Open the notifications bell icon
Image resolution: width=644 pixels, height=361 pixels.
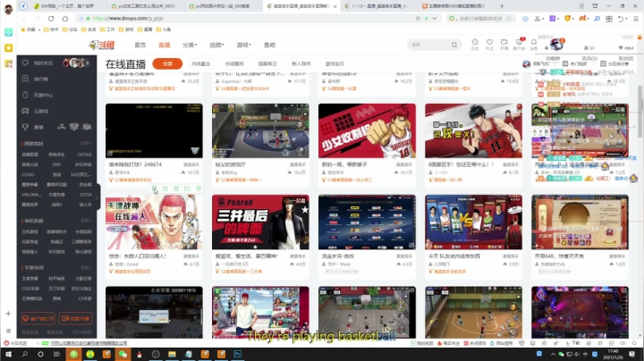point(534,45)
